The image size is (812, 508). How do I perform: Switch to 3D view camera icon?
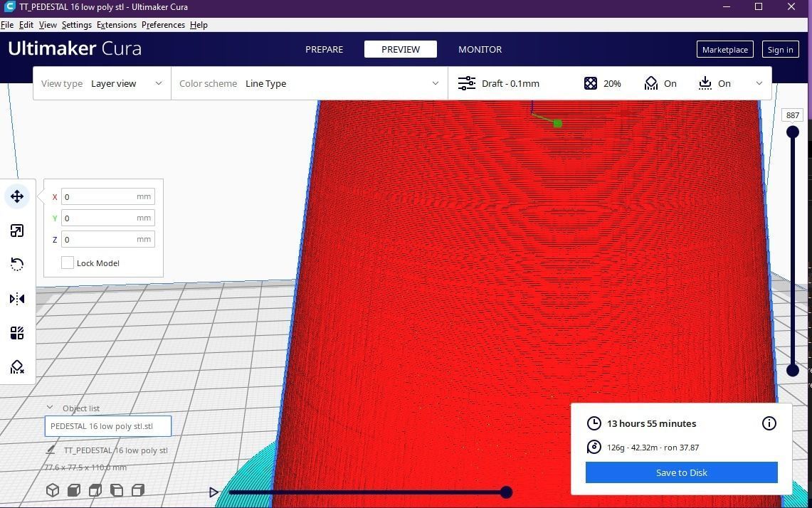pyautogui.click(x=52, y=490)
